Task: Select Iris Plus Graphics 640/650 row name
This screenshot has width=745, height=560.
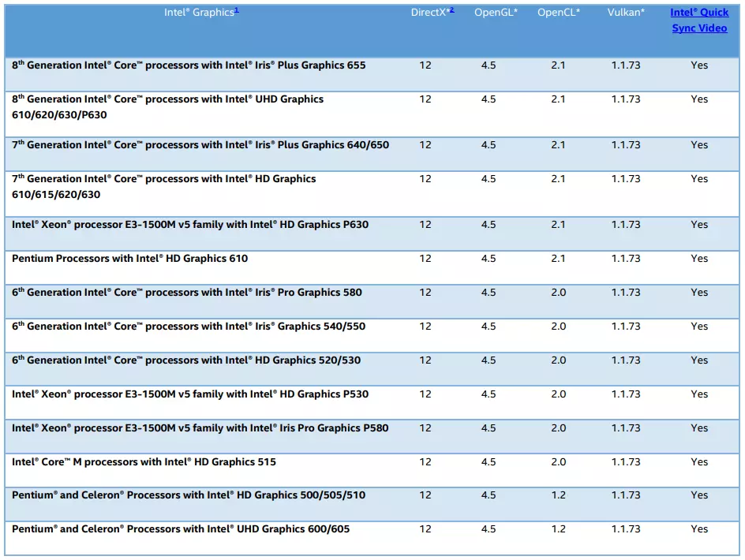Action: (200, 145)
